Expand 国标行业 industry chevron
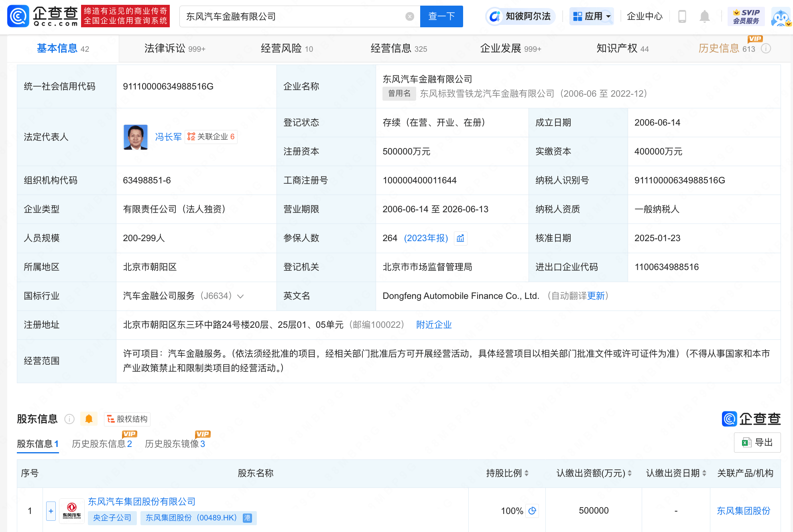793x532 pixels. pyautogui.click(x=240, y=296)
